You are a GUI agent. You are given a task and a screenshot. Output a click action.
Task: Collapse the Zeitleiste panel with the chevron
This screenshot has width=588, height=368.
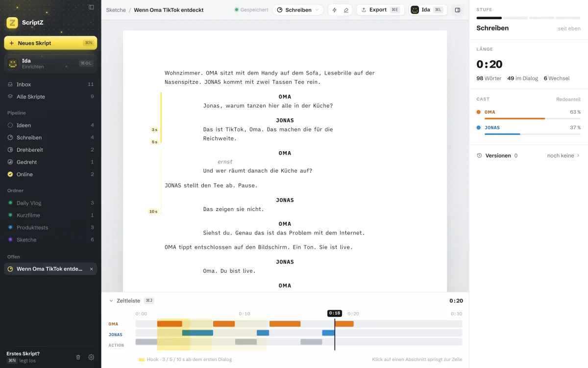coord(111,301)
